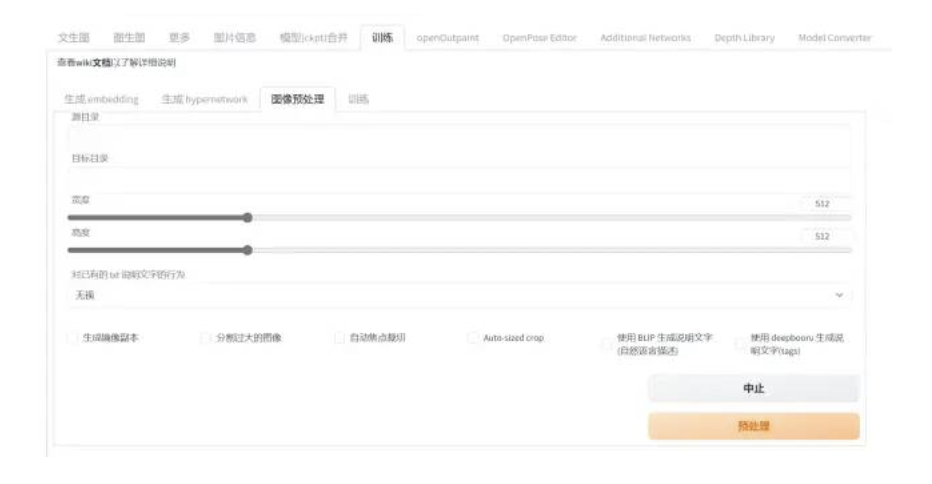Open the Depth Library tab
Viewport: 932px width, 484px height.
click(744, 37)
